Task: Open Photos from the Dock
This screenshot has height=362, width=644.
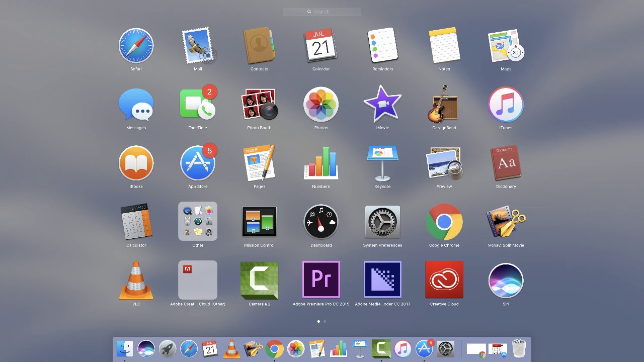Action: pyautogui.click(x=296, y=349)
